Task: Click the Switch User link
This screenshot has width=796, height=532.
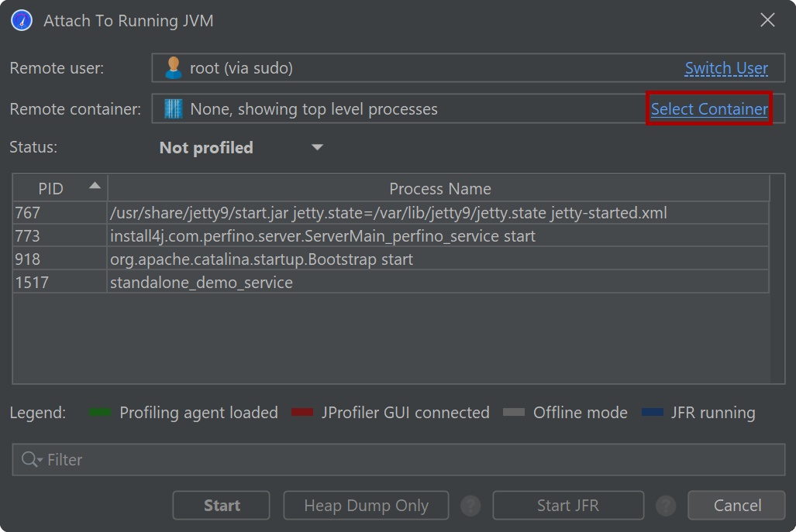Action: click(x=726, y=68)
